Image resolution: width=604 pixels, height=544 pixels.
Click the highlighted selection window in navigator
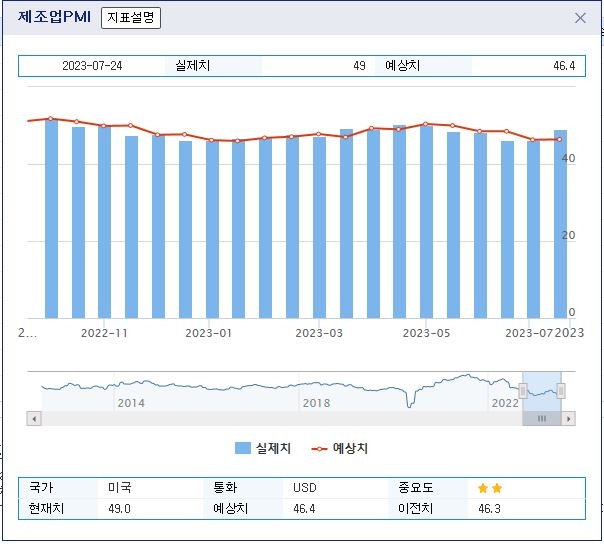[x=542, y=391]
